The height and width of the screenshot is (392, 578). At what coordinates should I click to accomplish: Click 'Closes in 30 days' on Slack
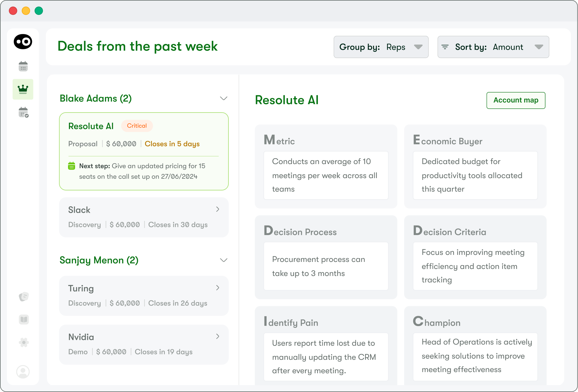point(178,225)
